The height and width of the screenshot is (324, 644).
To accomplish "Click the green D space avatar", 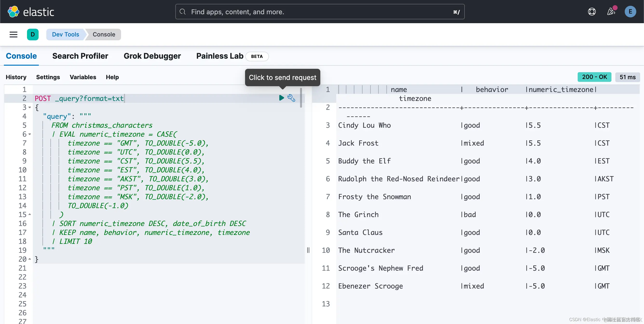I will pos(33,35).
